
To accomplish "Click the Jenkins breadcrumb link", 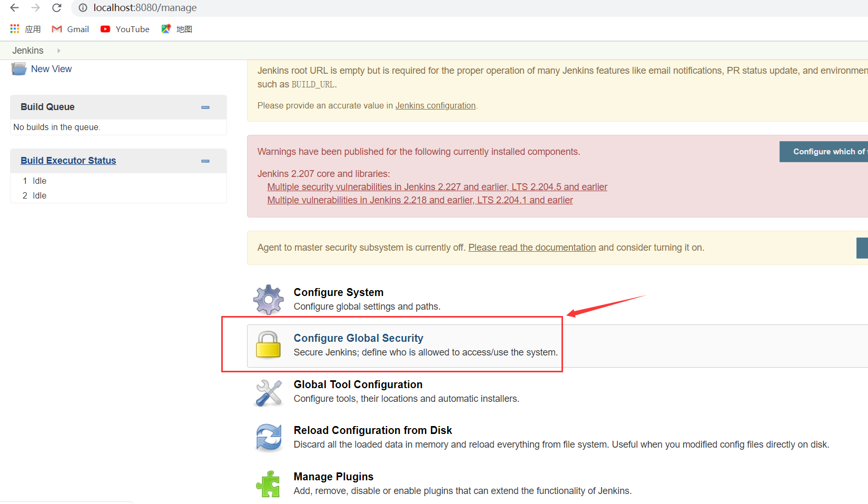I will (x=28, y=51).
